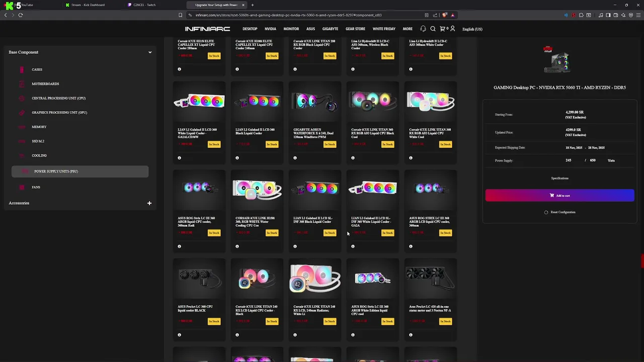The height and width of the screenshot is (362, 644).
Task: Open the Brave shields lion icon
Action: 445,15
